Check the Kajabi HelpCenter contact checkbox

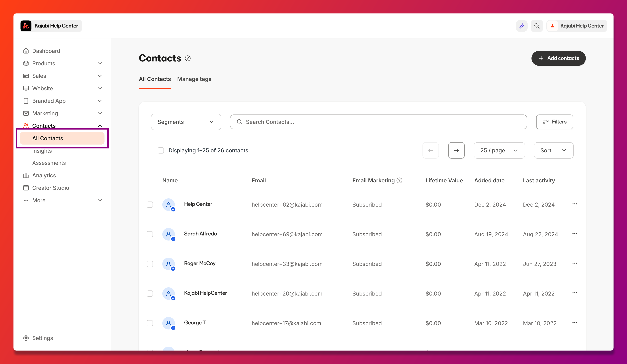pyautogui.click(x=150, y=293)
